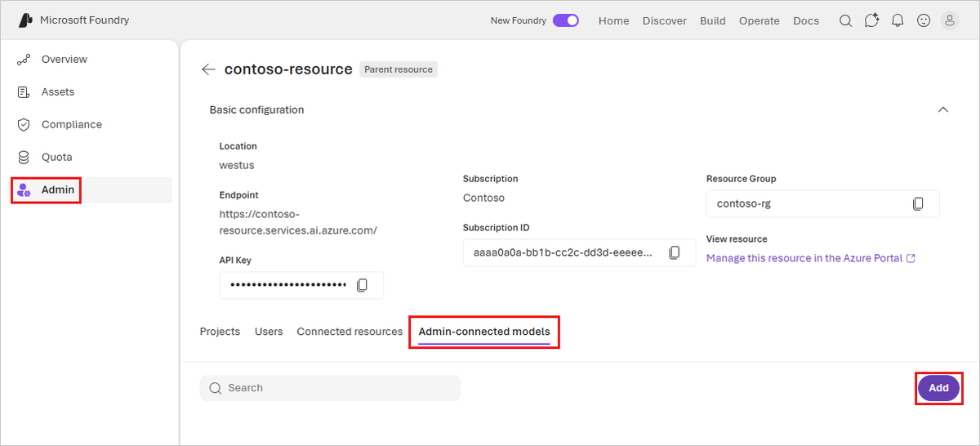Copy the API Key value
Image resolution: width=980 pixels, height=446 pixels.
tap(363, 285)
